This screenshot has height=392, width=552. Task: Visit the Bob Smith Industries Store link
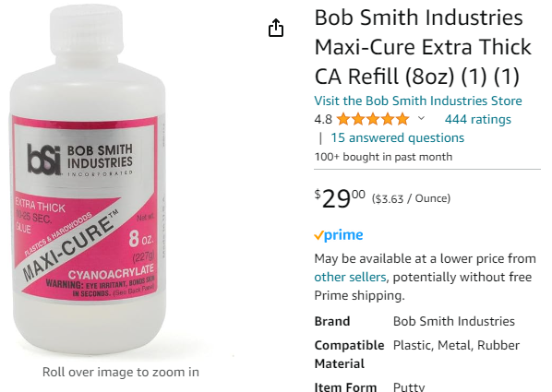click(418, 101)
